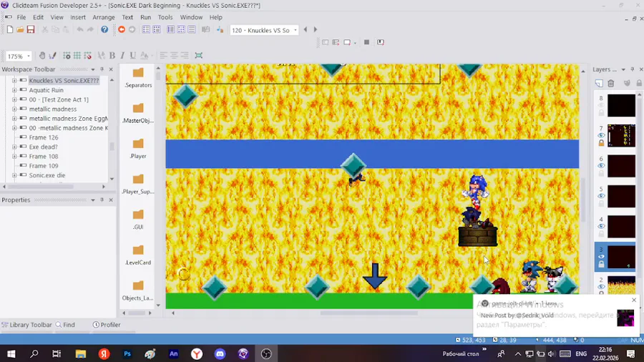
Task: Select Frame 126 in workspace tree
Action: tap(44, 137)
